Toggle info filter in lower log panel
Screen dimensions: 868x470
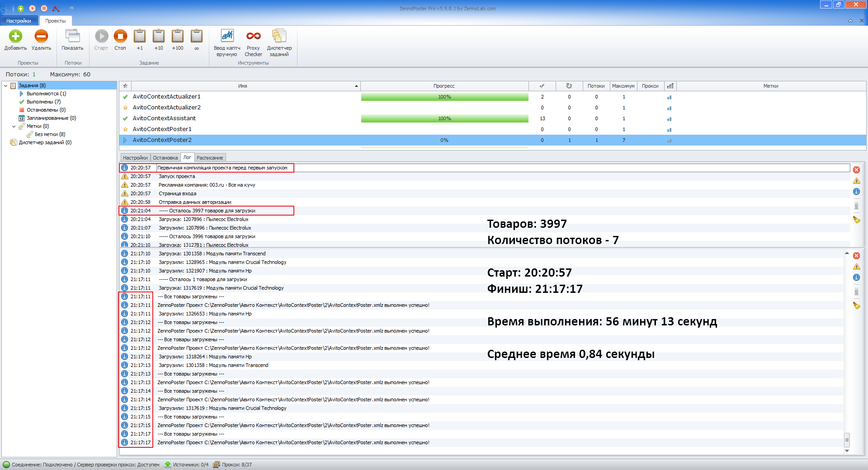click(x=856, y=277)
